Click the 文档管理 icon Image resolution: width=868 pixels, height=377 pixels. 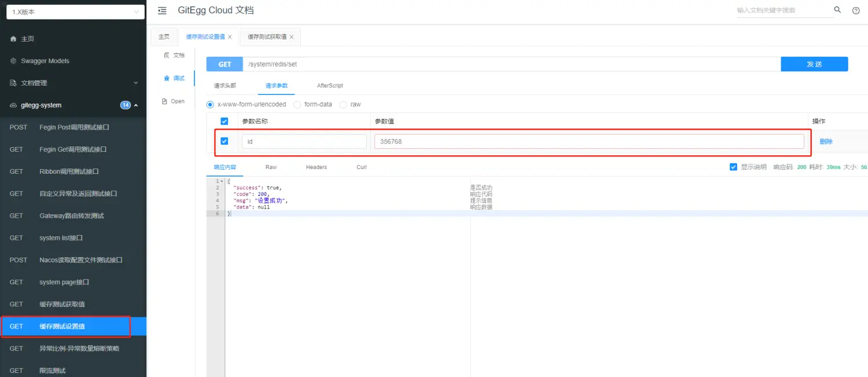[x=13, y=83]
